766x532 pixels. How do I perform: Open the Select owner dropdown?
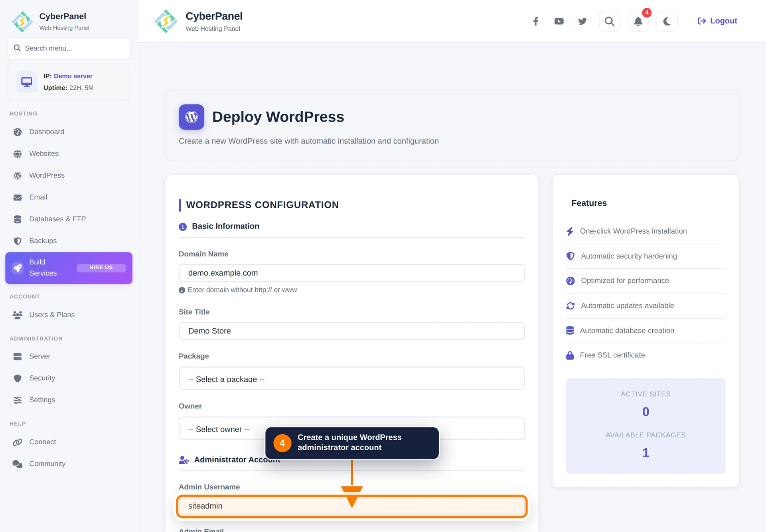point(351,428)
